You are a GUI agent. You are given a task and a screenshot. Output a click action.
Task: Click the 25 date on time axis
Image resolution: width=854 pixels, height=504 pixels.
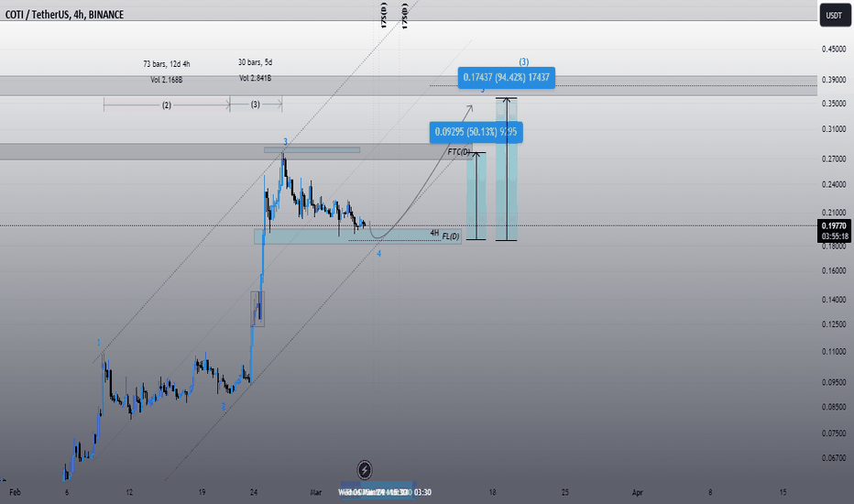(564, 492)
